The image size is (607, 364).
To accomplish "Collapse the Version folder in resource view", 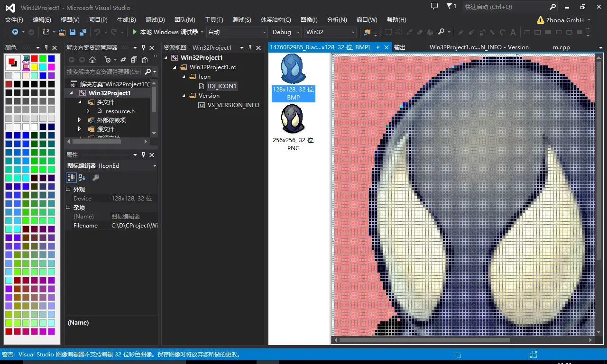I will pos(184,96).
